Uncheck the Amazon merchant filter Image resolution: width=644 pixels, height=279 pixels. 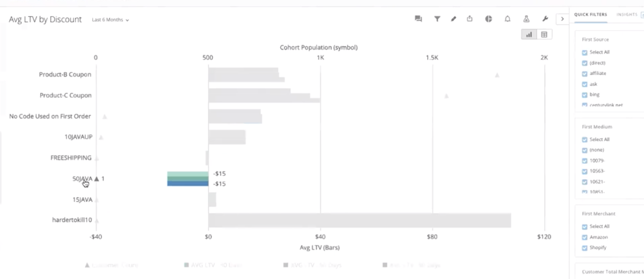[x=585, y=237]
